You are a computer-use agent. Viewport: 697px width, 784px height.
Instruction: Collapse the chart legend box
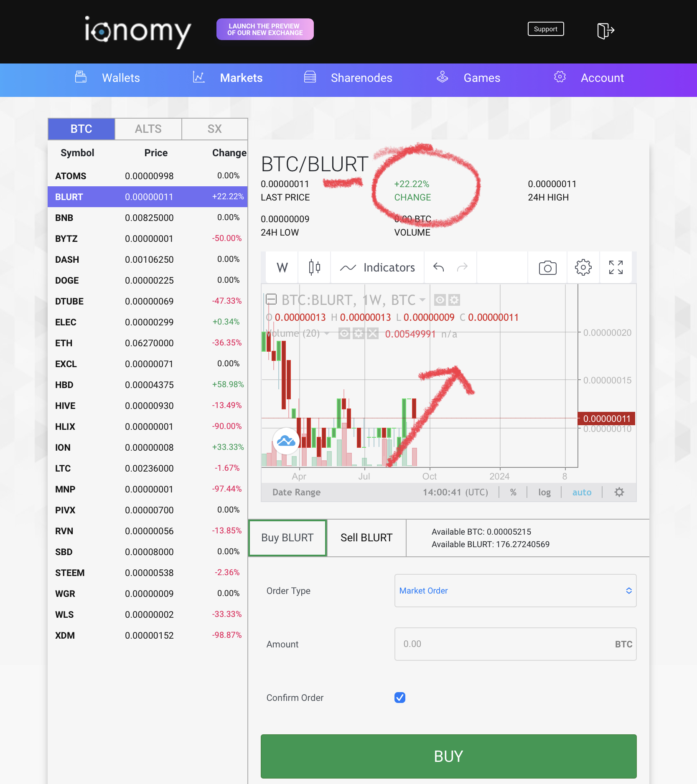pyautogui.click(x=272, y=299)
